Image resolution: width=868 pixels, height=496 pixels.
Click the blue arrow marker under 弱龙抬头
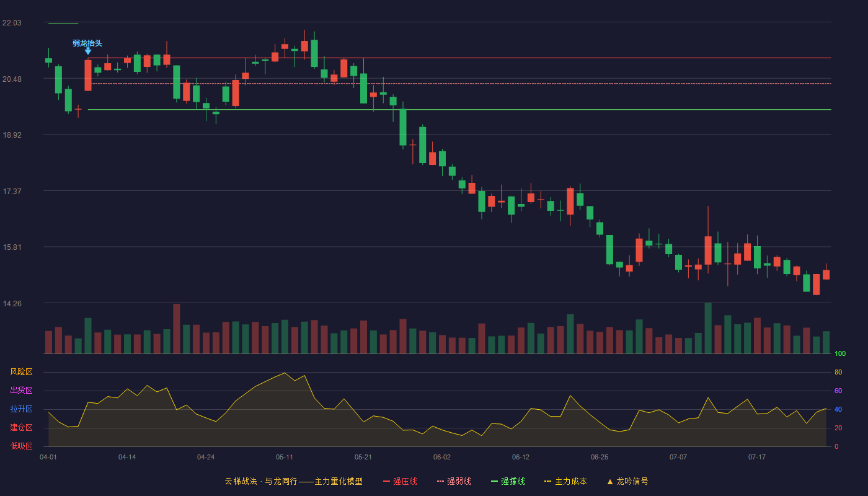click(x=88, y=51)
